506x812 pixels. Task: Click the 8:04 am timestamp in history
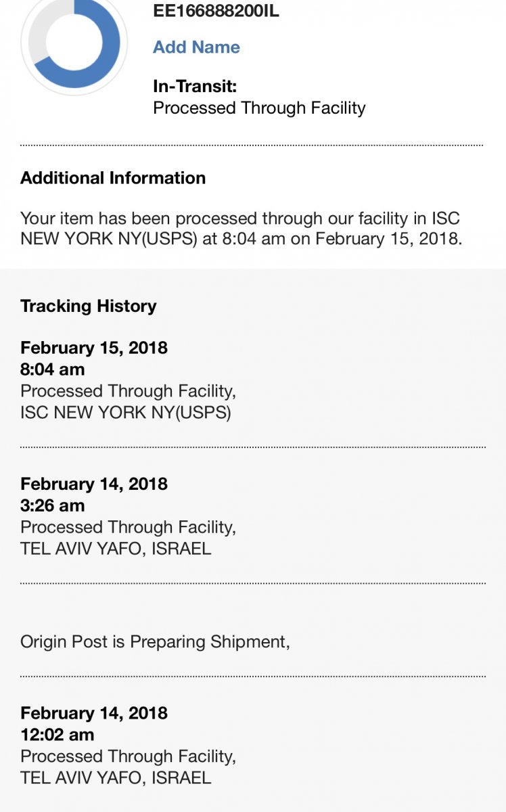point(53,369)
